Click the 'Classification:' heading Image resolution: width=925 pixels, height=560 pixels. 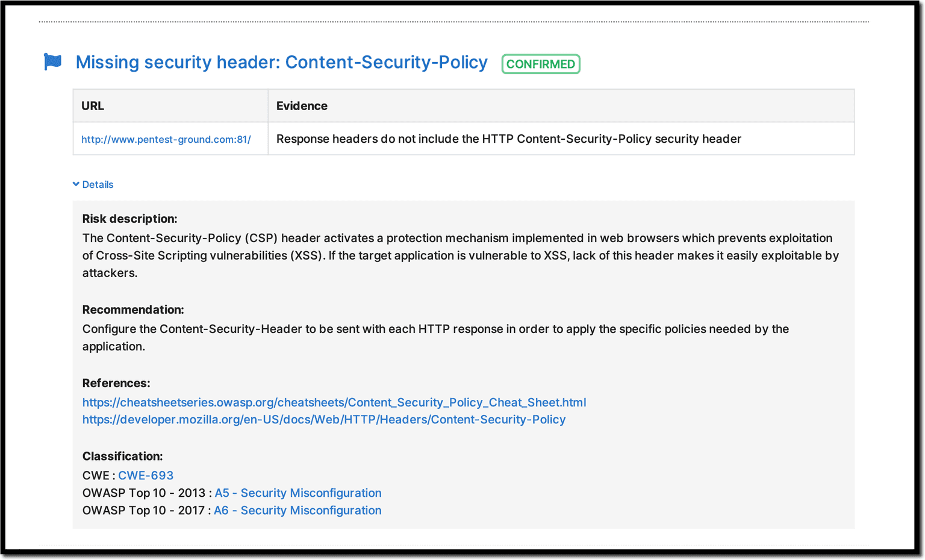click(122, 456)
